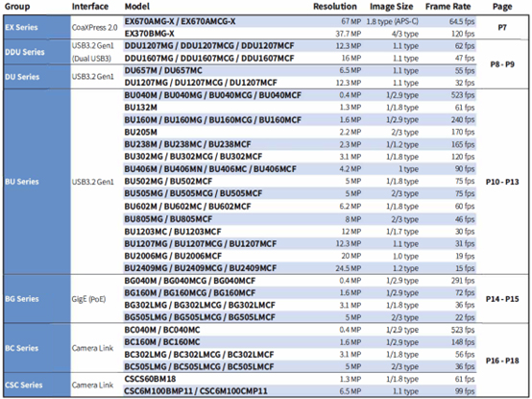The image size is (532, 399).
Task: Select the BG040M model row
Action: pyautogui.click(x=300, y=281)
